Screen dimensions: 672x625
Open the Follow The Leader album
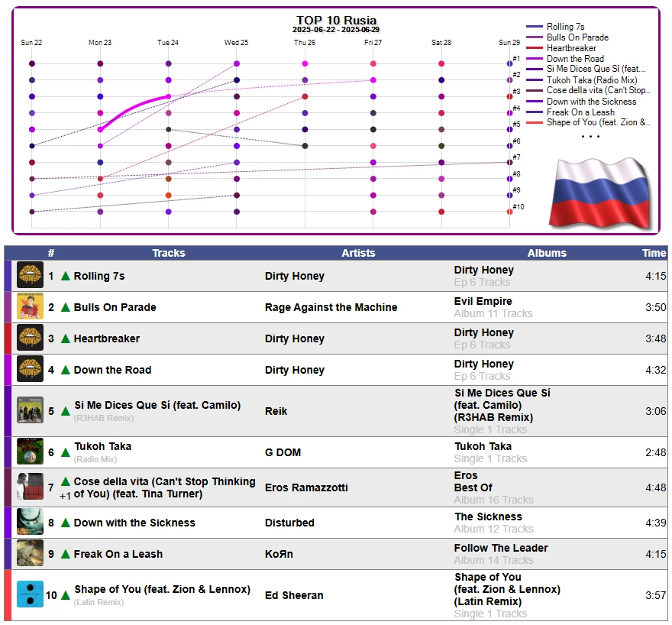coord(501,548)
